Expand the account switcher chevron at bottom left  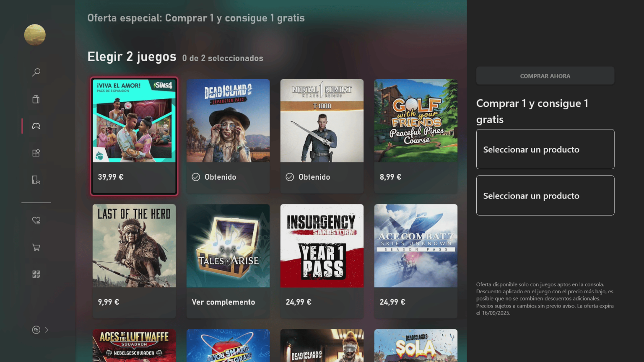click(x=46, y=330)
